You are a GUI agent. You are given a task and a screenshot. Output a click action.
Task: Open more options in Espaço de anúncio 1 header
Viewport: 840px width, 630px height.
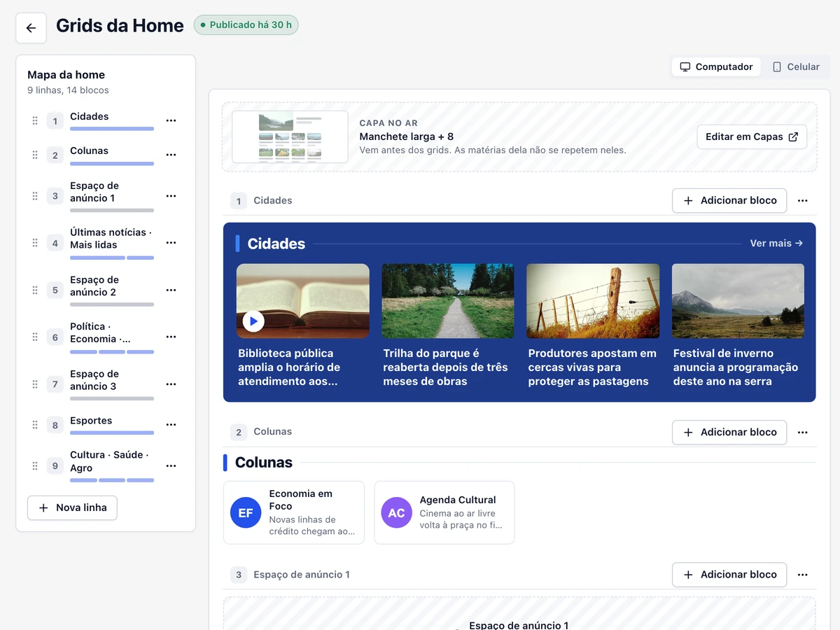(803, 575)
